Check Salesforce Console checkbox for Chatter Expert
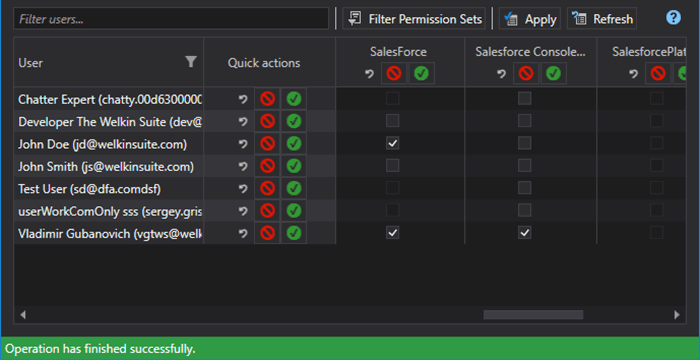Screen dimensions: 700x360 point(525,99)
